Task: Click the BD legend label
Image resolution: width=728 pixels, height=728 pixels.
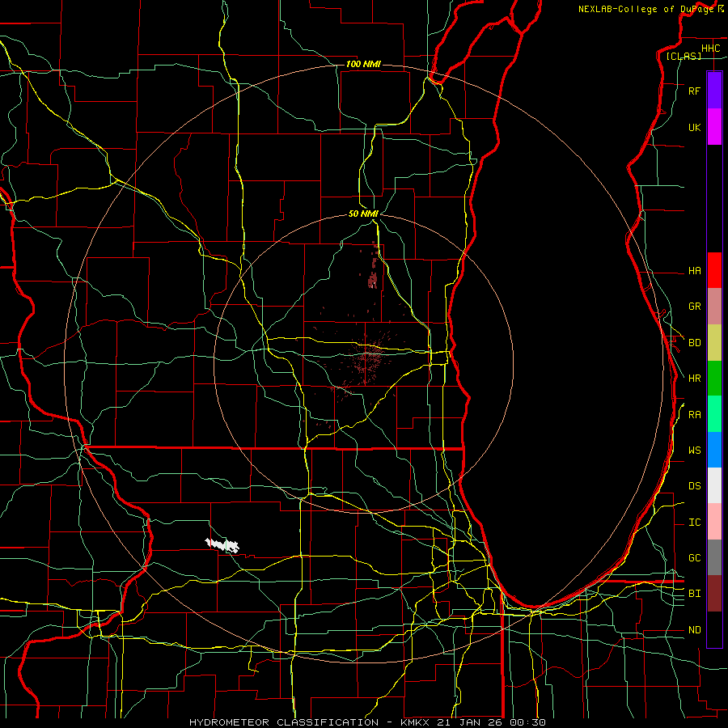Action: [x=694, y=343]
